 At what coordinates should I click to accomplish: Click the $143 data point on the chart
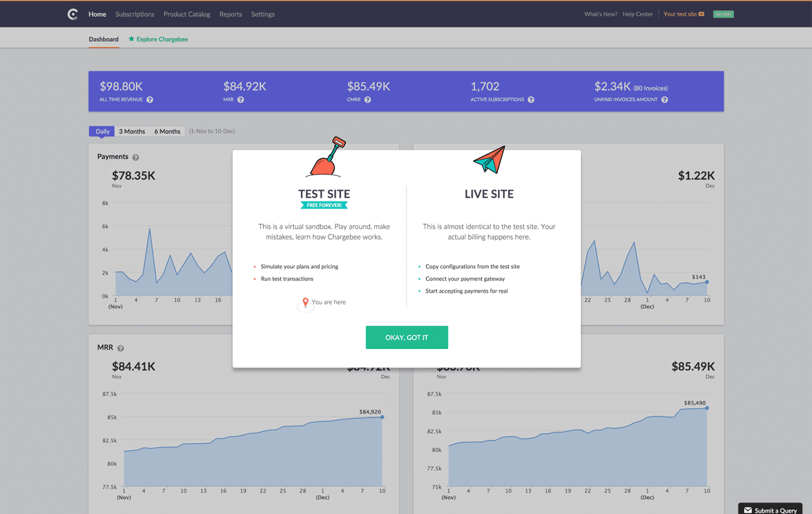click(707, 282)
